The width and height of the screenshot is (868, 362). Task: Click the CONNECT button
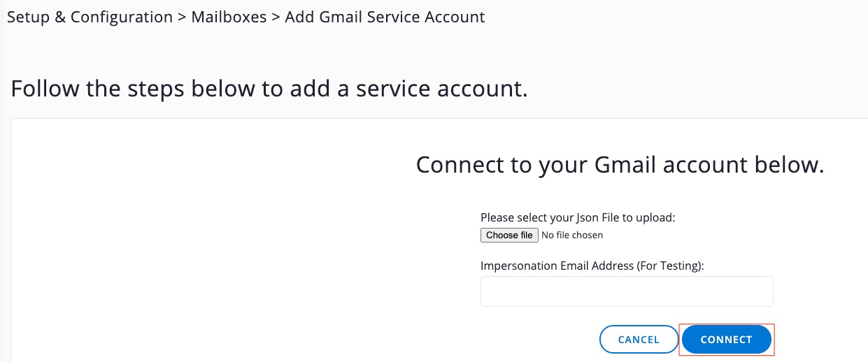(726, 340)
